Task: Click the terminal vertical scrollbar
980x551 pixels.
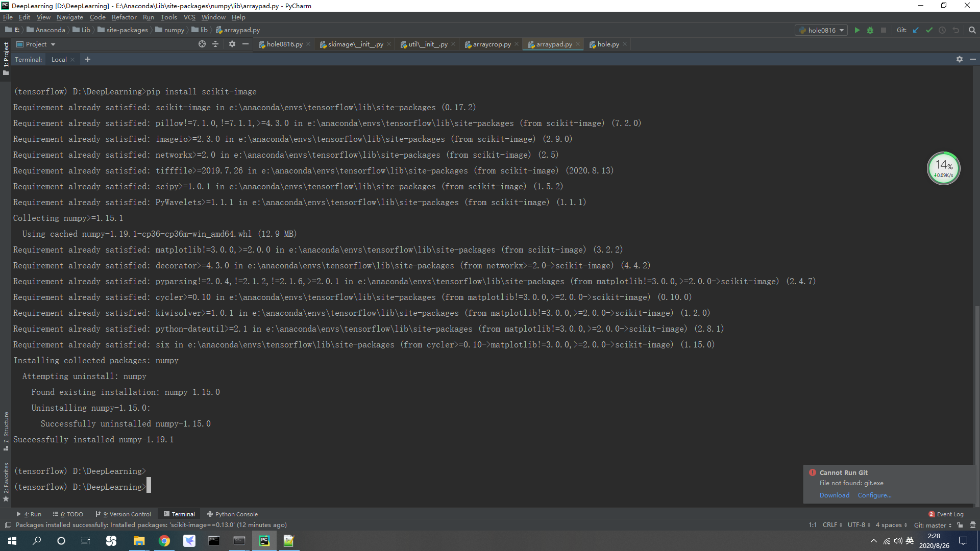Action: tap(976, 383)
